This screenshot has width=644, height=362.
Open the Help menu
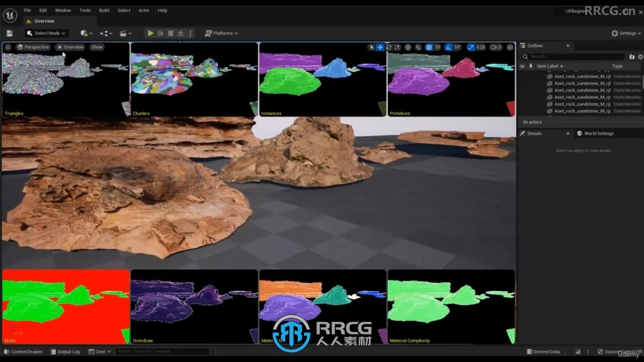pyautogui.click(x=163, y=10)
